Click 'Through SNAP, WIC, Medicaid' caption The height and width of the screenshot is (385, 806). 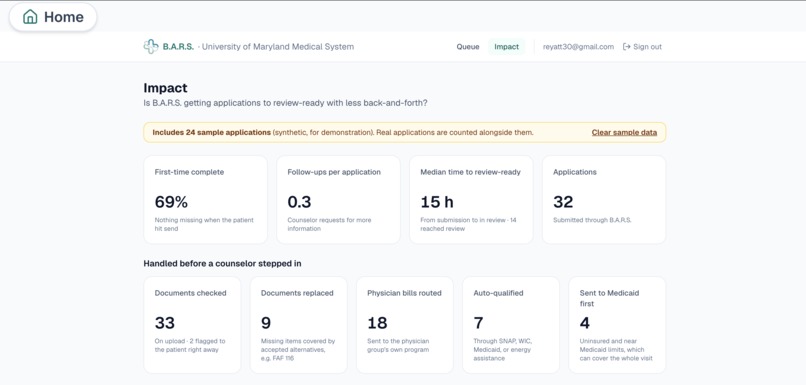tap(502, 350)
